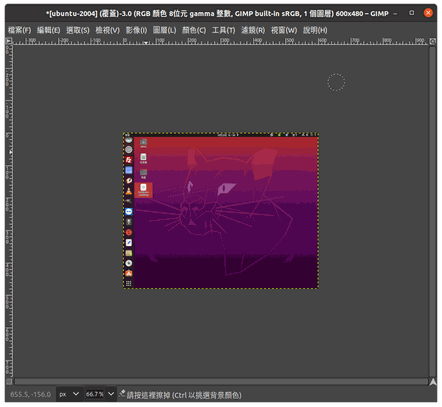Click the horizontal scrollbar below canvas

[x=221, y=381]
